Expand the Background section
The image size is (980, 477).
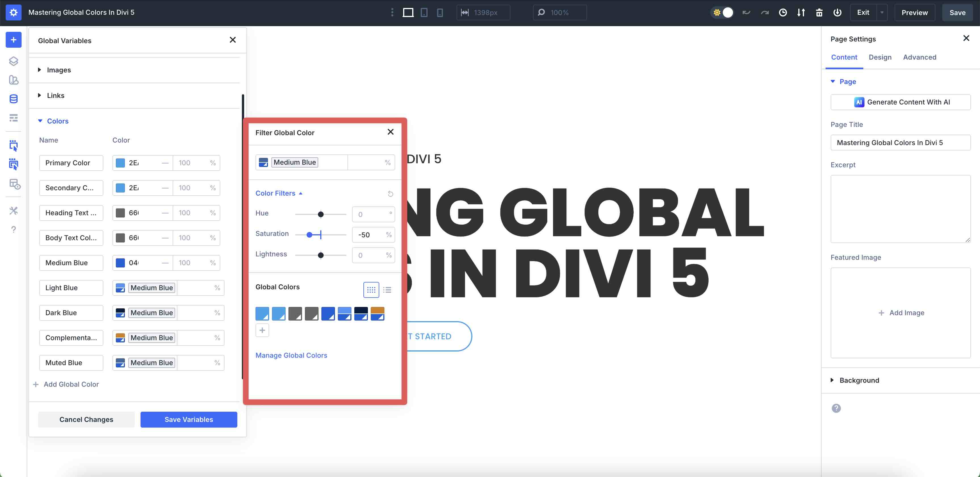click(x=859, y=380)
